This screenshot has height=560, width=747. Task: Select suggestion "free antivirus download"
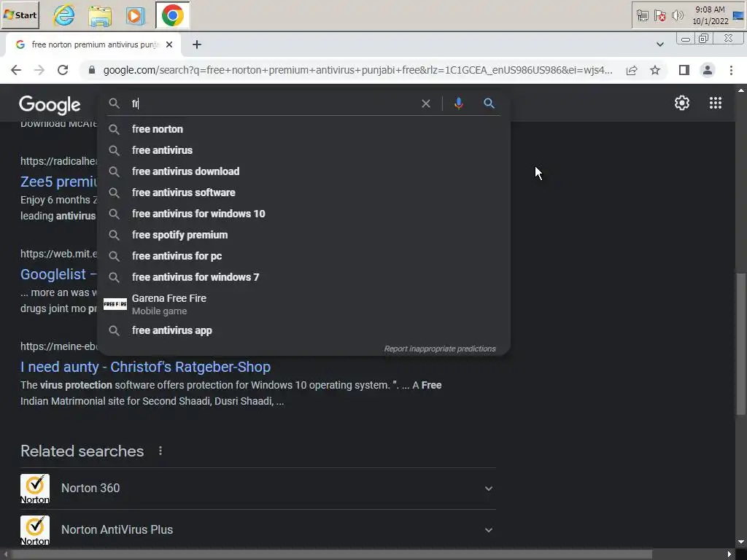pos(304,171)
